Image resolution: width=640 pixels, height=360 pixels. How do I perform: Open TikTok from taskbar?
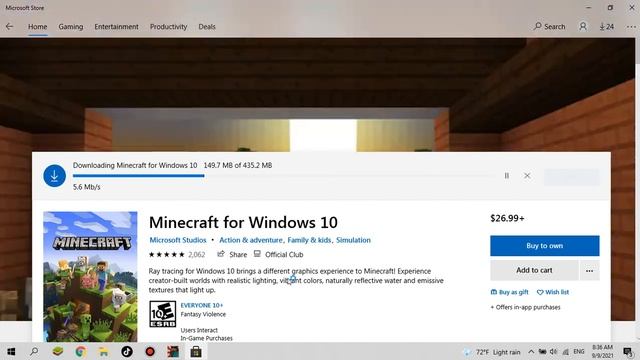tap(127, 351)
